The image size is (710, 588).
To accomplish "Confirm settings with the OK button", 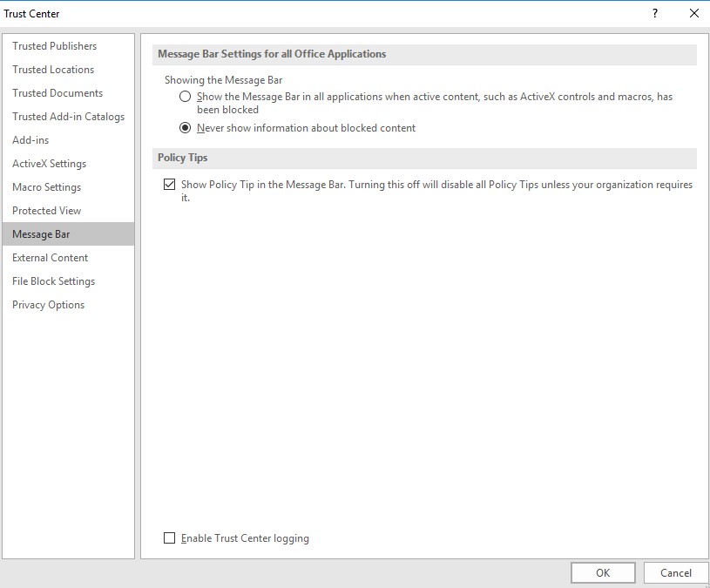I will pos(603,572).
